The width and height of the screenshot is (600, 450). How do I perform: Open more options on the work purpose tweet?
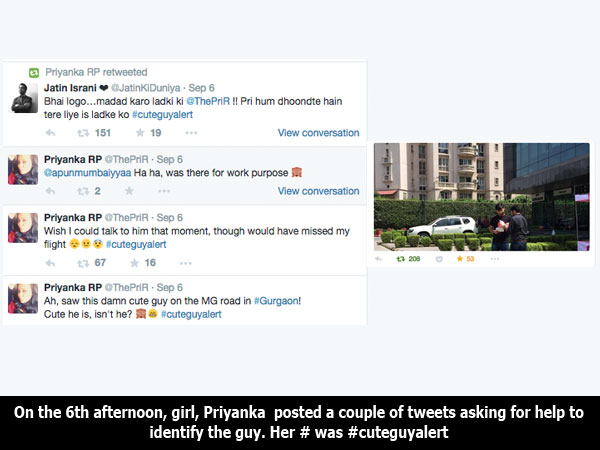pyautogui.click(x=164, y=191)
